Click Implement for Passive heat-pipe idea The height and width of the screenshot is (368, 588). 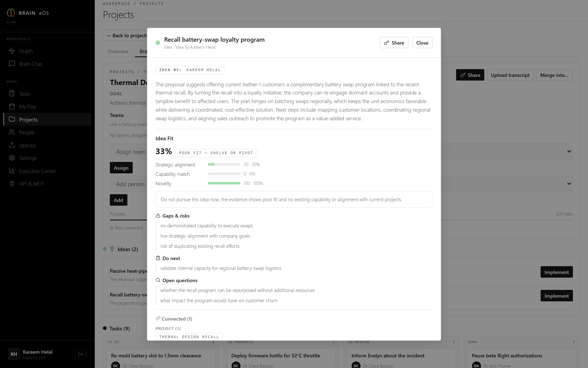click(556, 272)
